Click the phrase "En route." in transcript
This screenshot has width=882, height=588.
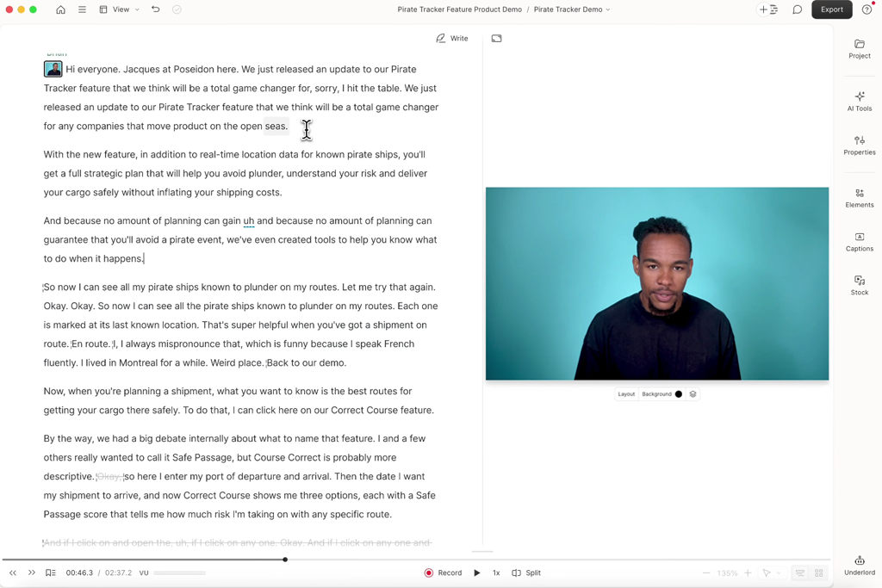tap(90, 344)
